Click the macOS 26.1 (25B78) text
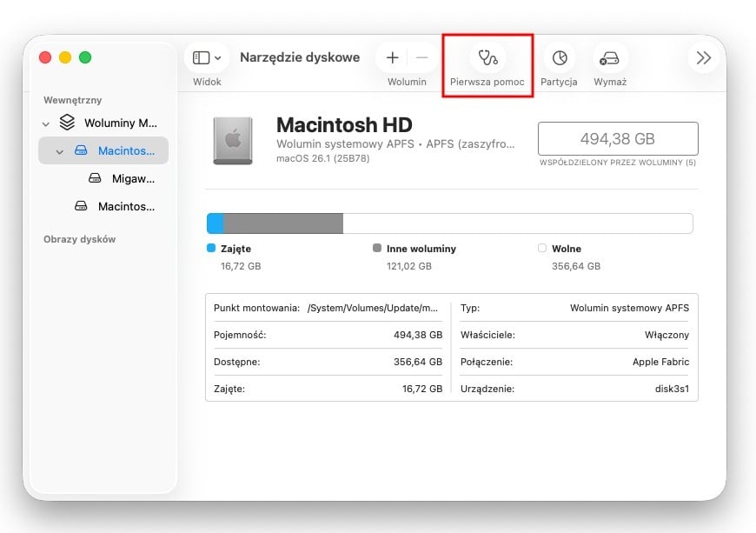 323,158
